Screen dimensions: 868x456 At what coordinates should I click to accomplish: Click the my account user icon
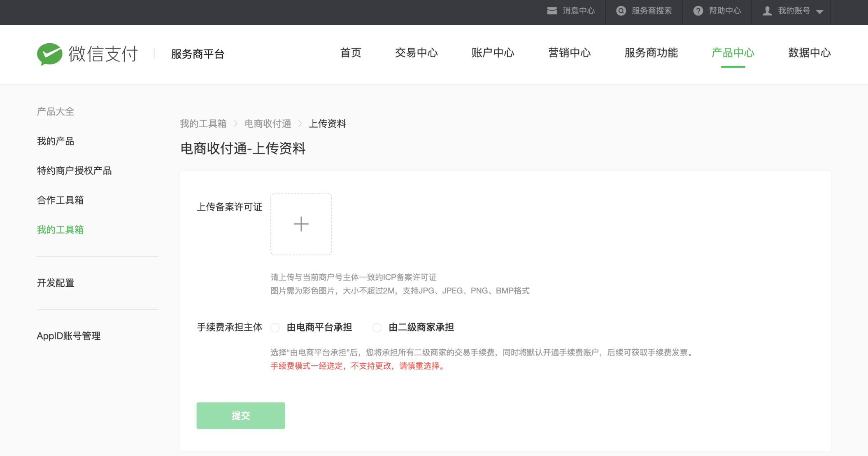pyautogui.click(x=767, y=11)
